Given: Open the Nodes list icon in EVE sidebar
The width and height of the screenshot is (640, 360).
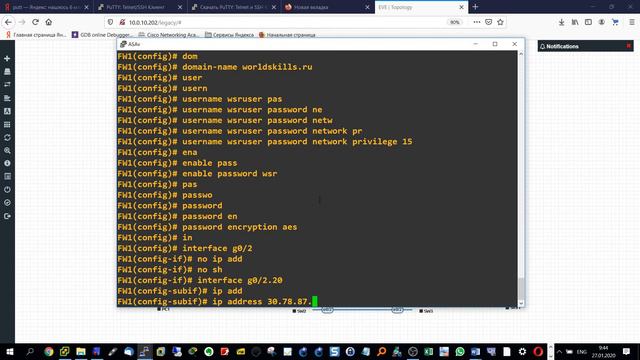Looking at the screenshot, I should tap(7, 71).
